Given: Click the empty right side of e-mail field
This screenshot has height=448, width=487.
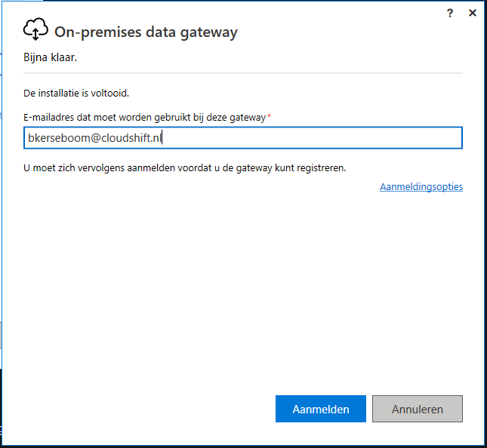Looking at the screenshot, I should click(x=312, y=138).
